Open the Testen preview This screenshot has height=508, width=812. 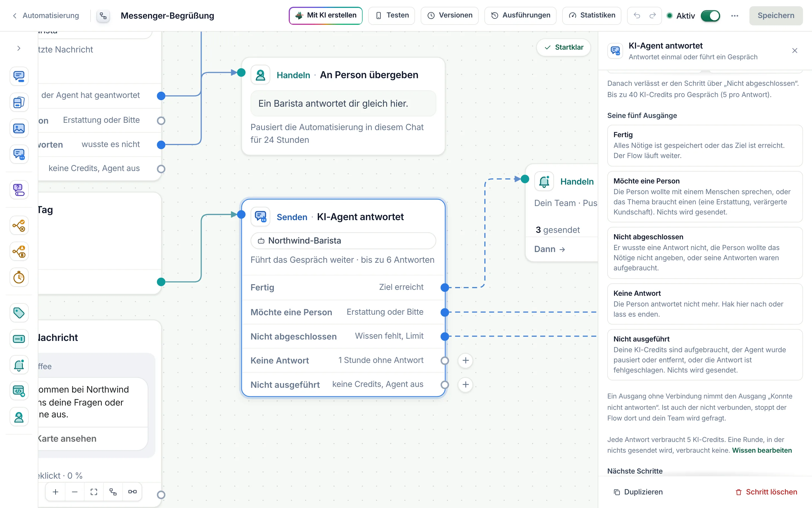coord(392,16)
